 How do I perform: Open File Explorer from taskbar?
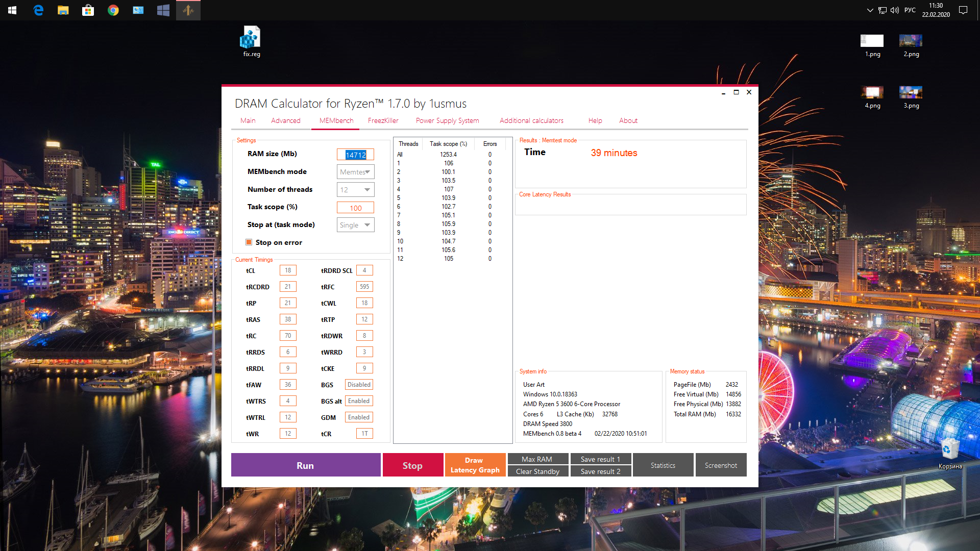click(x=63, y=10)
